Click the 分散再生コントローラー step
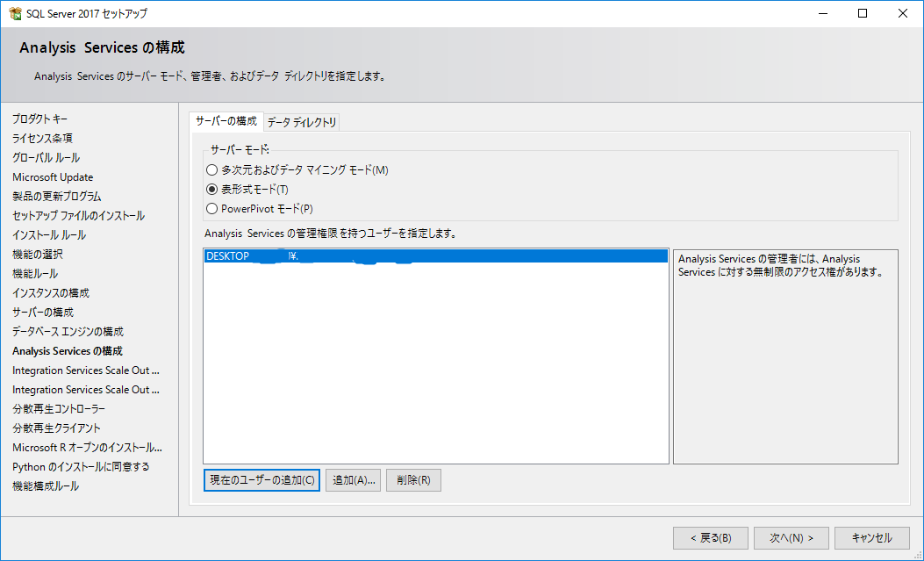This screenshot has width=924, height=561. click(x=59, y=409)
